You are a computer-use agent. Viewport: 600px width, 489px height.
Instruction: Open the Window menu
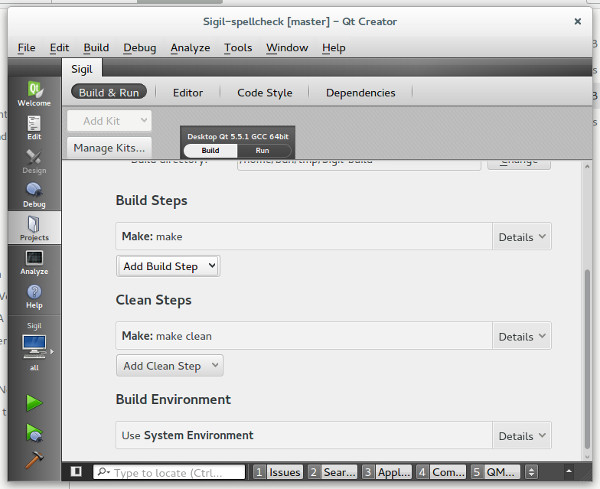coord(287,47)
